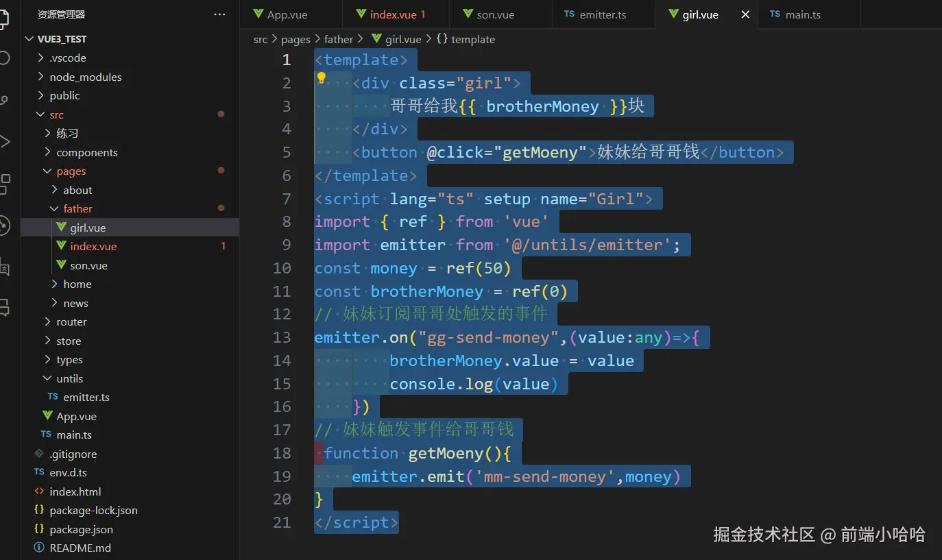942x560 pixels.
Task: Click console.log on line 15
Action: 442,384
